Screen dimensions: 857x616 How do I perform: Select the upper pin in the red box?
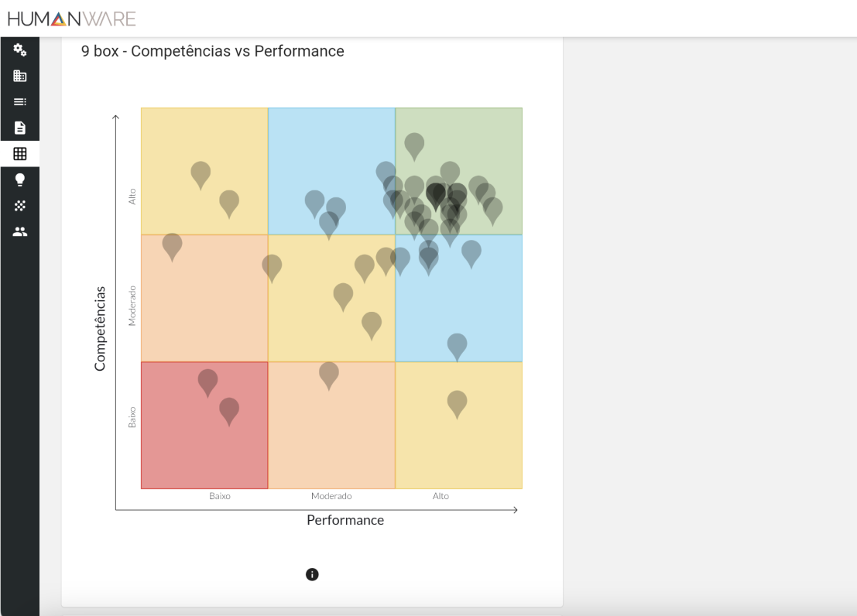click(207, 381)
